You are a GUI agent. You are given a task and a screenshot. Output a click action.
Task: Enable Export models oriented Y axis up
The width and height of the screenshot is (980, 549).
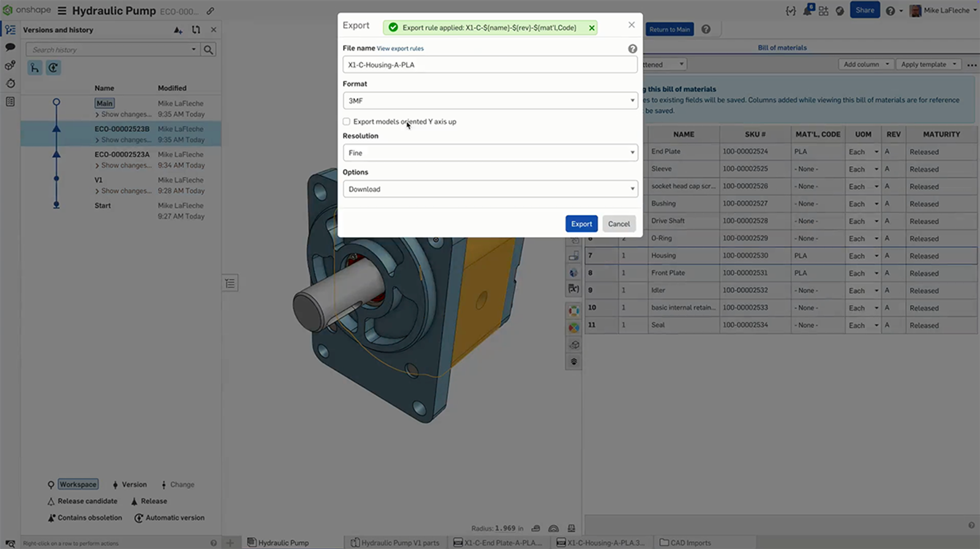pyautogui.click(x=347, y=122)
